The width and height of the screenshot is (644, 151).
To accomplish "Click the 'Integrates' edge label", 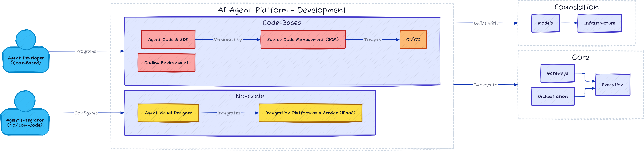I will 229,113.
